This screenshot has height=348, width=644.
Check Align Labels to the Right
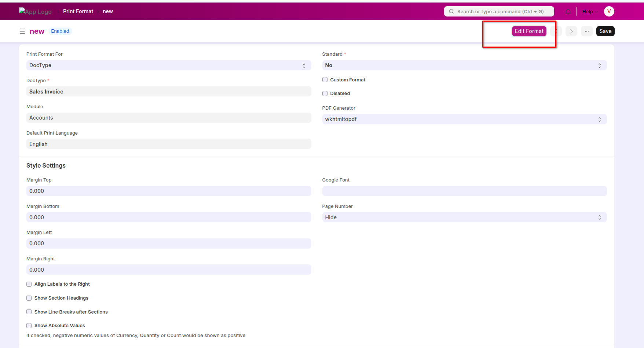pos(29,284)
